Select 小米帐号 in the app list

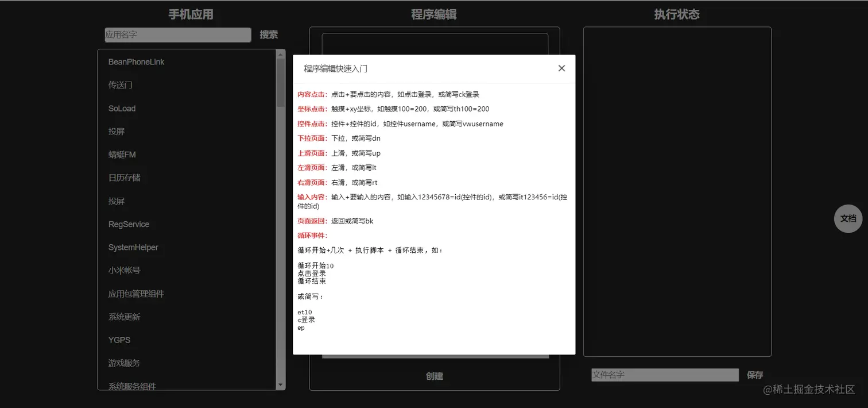tap(125, 270)
